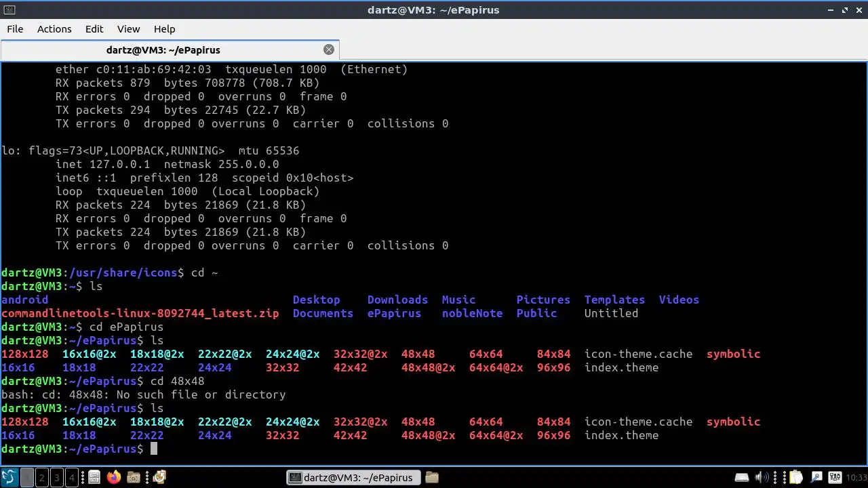Click the 'bash: cd: 48x48: No such file' error line
868x488 pixels.
(x=144, y=394)
